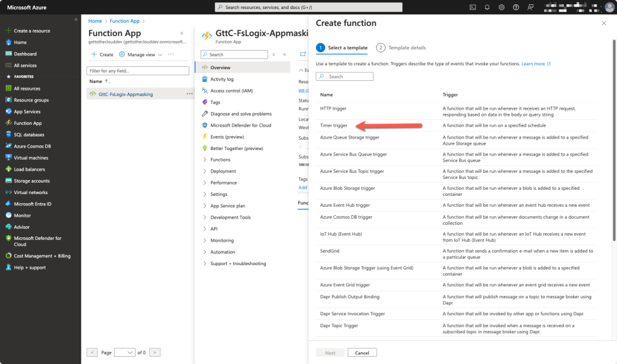Image resolution: width=617 pixels, height=364 pixels.
Task: Click the Create function panel scrollbar
Action: pos(614,140)
